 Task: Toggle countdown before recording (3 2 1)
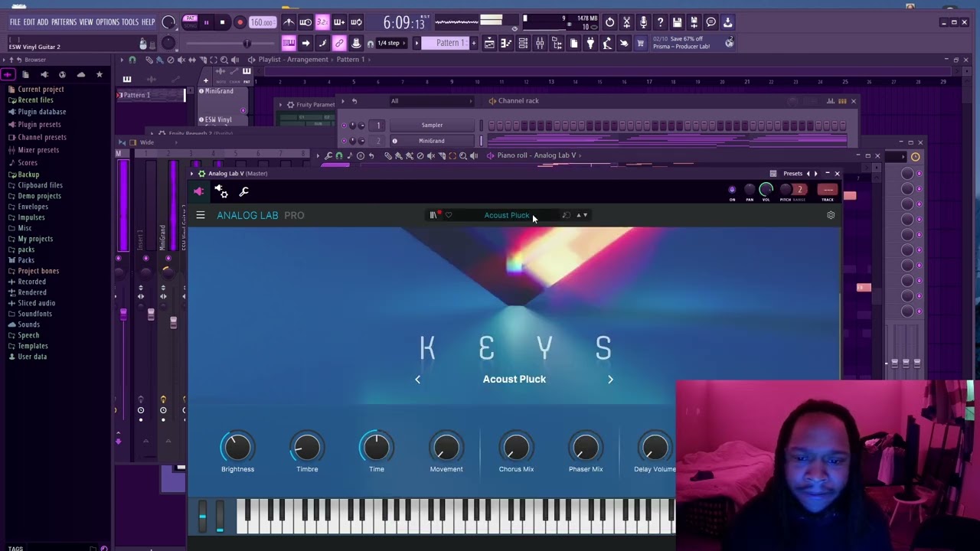(x=322, y=22)
